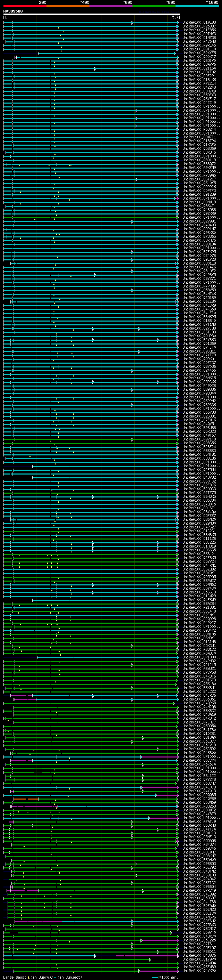This screenshot has height=980, width=222.
Task: Open hit UniRef100_Q2I164
Action: click(199, 69)
